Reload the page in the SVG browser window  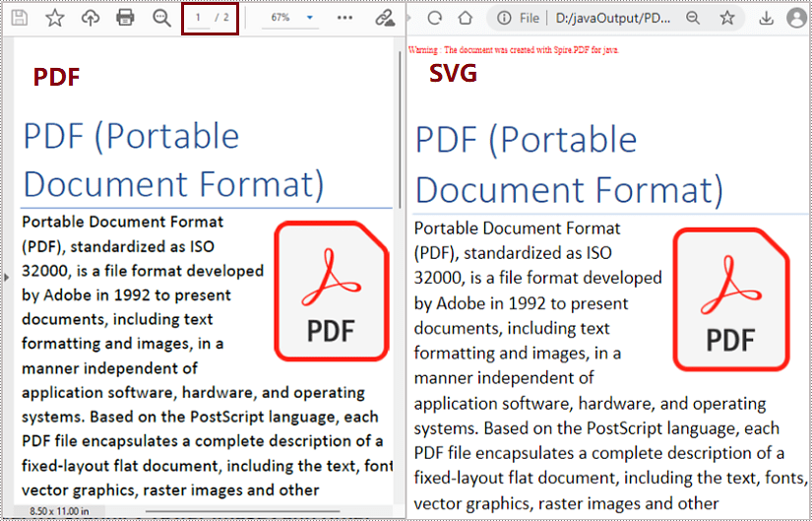(x=434, y=18)
